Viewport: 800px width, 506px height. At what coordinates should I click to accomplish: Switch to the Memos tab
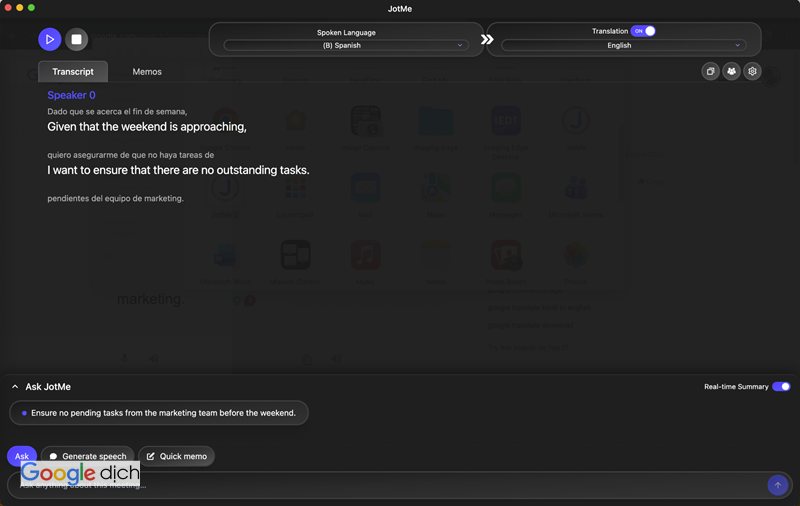pos(147,71)
